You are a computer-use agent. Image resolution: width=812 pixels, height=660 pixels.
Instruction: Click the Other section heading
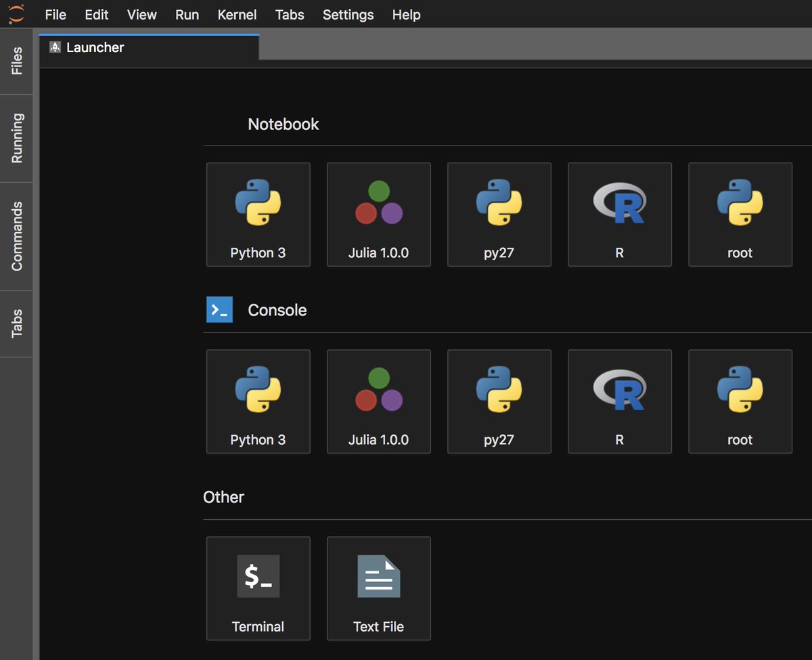(223, 497)
